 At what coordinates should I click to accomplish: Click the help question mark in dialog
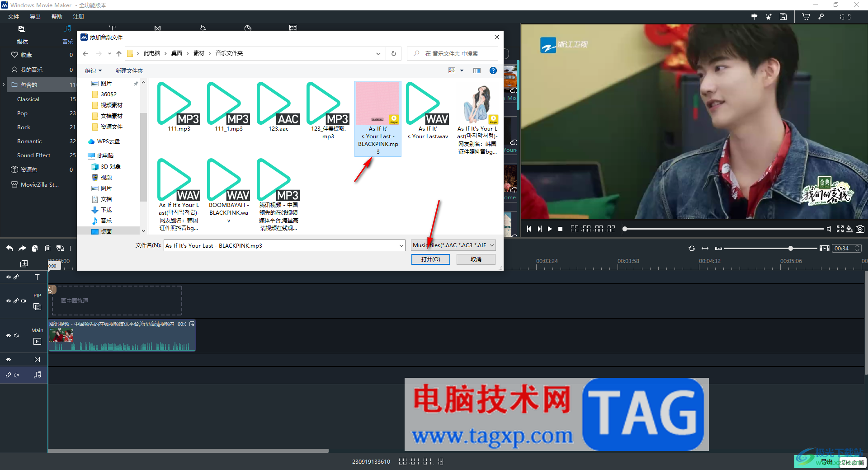coord(493,70)
